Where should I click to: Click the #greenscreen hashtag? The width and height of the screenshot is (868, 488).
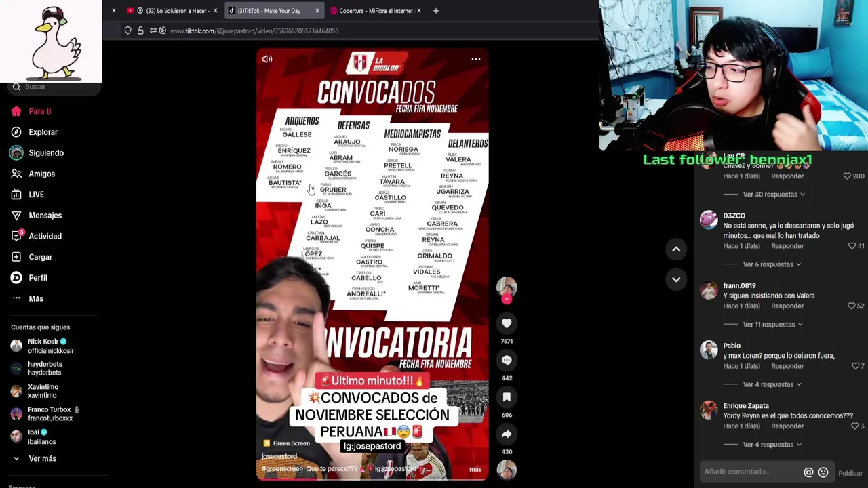[282, 469]
